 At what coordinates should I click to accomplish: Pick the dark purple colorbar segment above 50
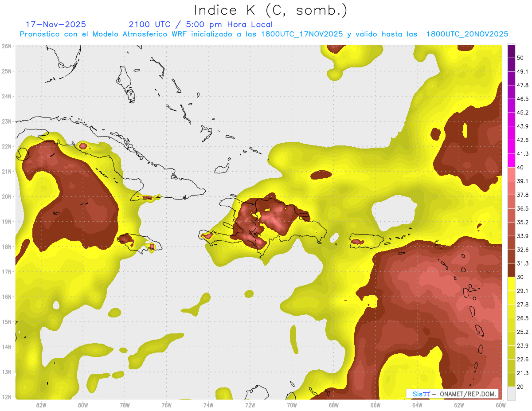pos(511,51)
